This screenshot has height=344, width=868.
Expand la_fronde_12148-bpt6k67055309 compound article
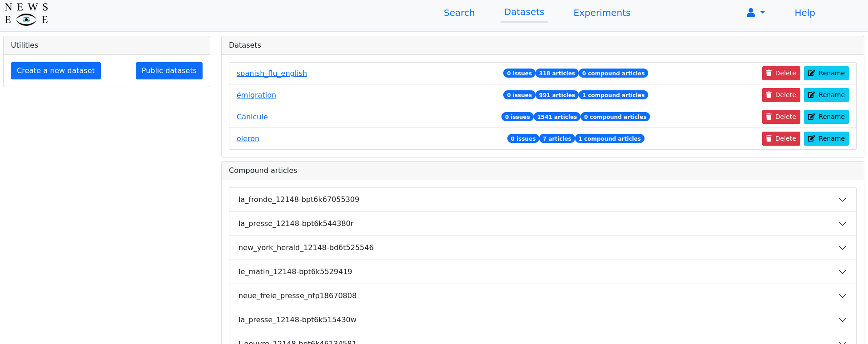click(543, 200)
